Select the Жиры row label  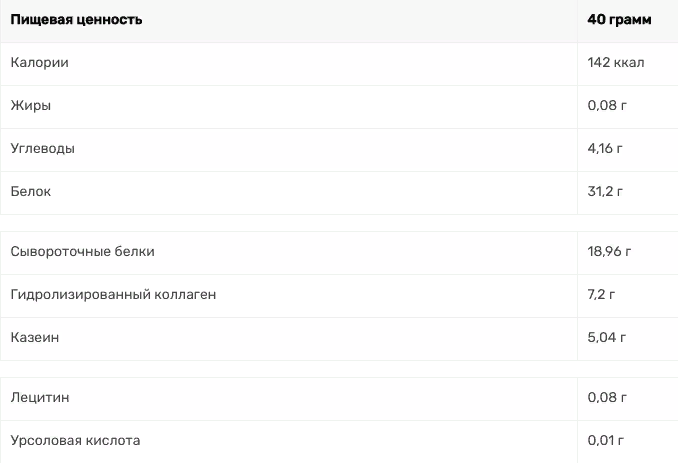click(x=31, y=105)
